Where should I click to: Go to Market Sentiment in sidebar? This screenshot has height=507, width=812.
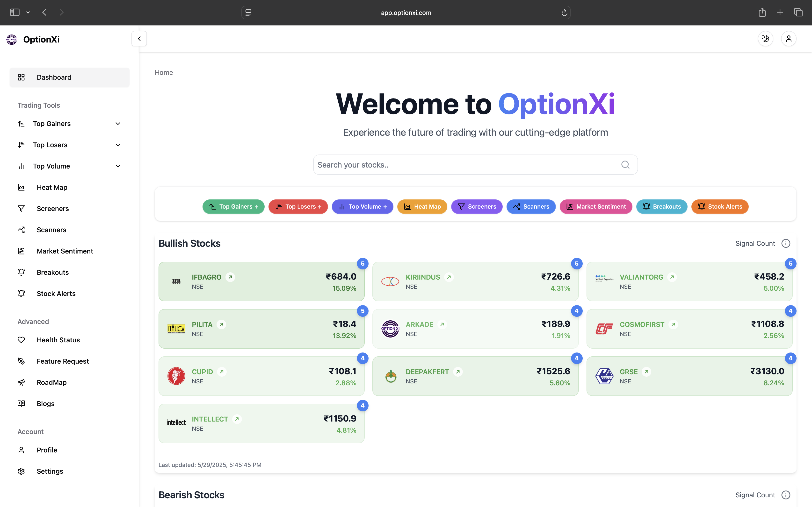(x=65, y=251)
